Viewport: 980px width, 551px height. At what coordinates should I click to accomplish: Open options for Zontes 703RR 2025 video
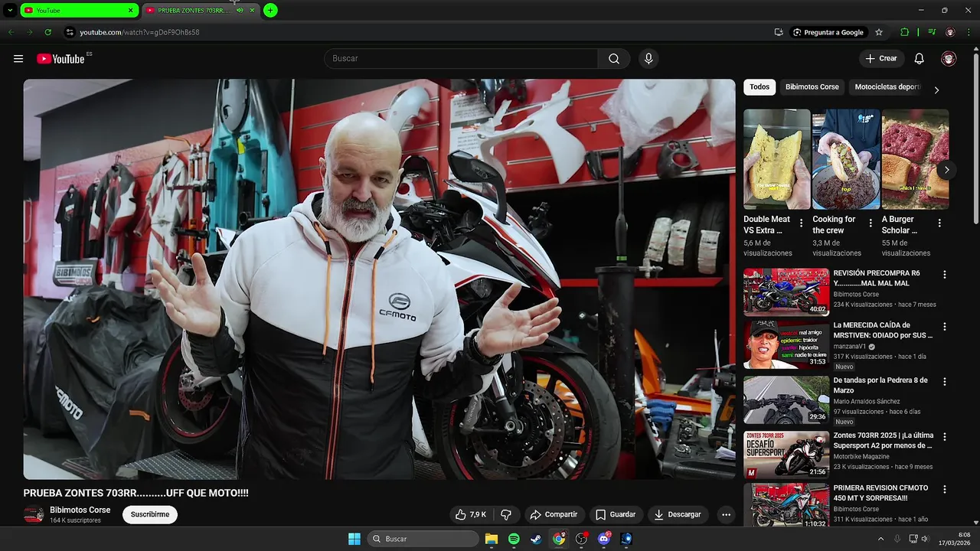[945, 437]
